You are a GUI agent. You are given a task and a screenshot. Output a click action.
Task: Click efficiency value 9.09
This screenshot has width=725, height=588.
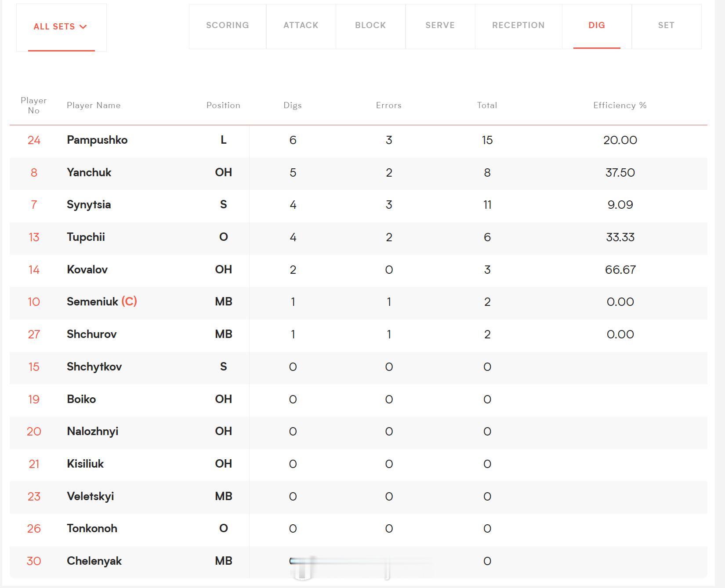pyautogui.click(x=620, y=205)
